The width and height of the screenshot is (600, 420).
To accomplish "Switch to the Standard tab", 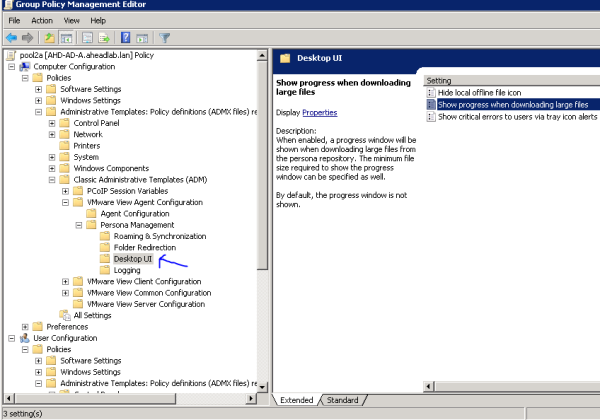I will pyautogui.click(x=342, y=400).
